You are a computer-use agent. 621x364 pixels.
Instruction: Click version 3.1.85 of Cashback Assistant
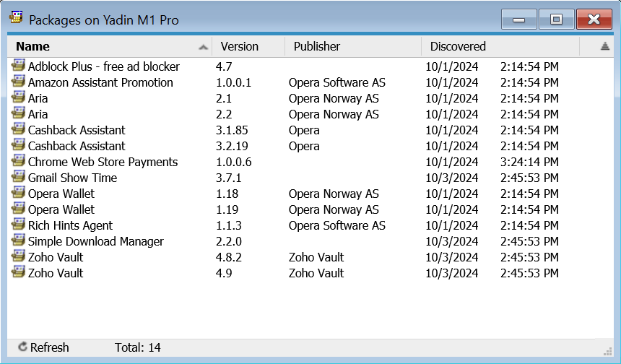point(232,130)
